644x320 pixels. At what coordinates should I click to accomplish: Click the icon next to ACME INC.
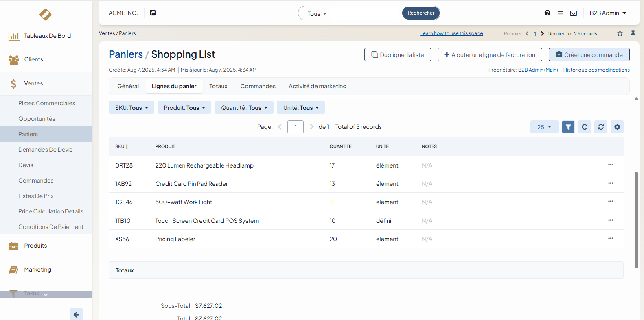pyautogui.click(x=153, y=13)
